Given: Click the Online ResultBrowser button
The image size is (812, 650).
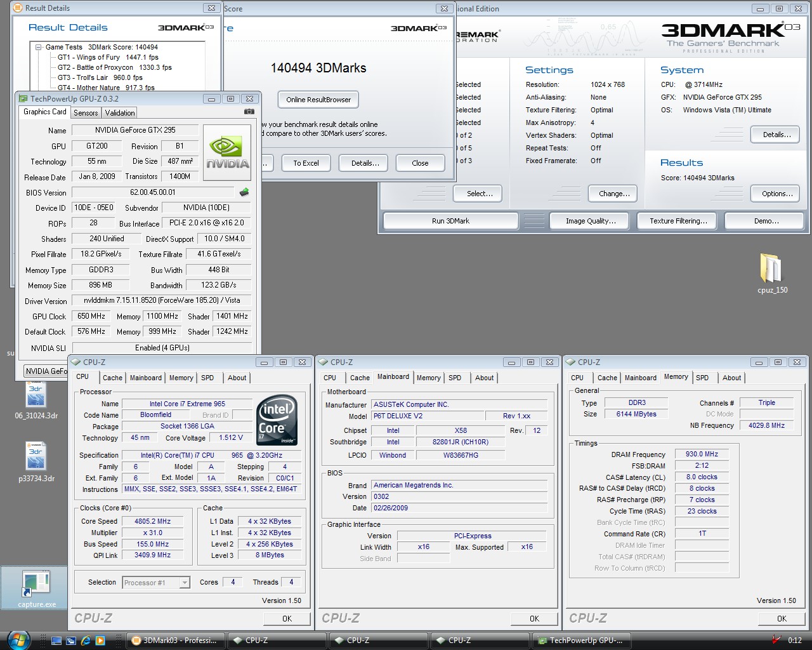Looking at the screenshot, I should (x=318, y=100).
